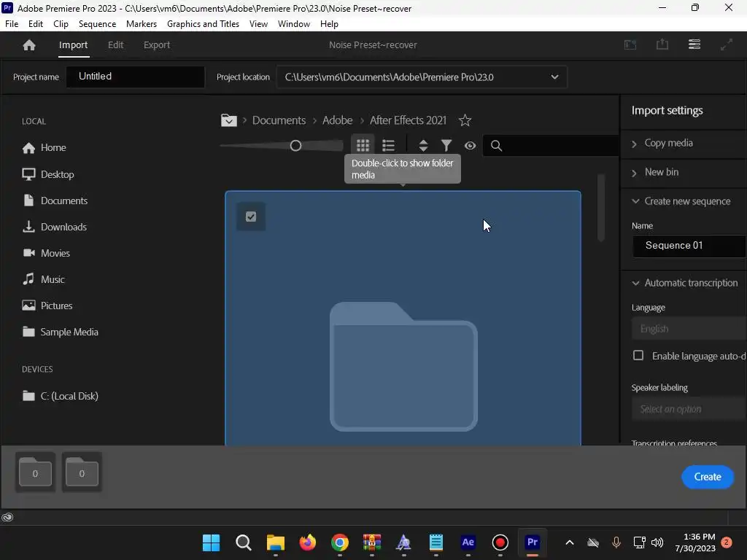Open Speaker labeling option dropdown
Image resolution: width=747 pixels, height=560 pixels.
[689, 409]
